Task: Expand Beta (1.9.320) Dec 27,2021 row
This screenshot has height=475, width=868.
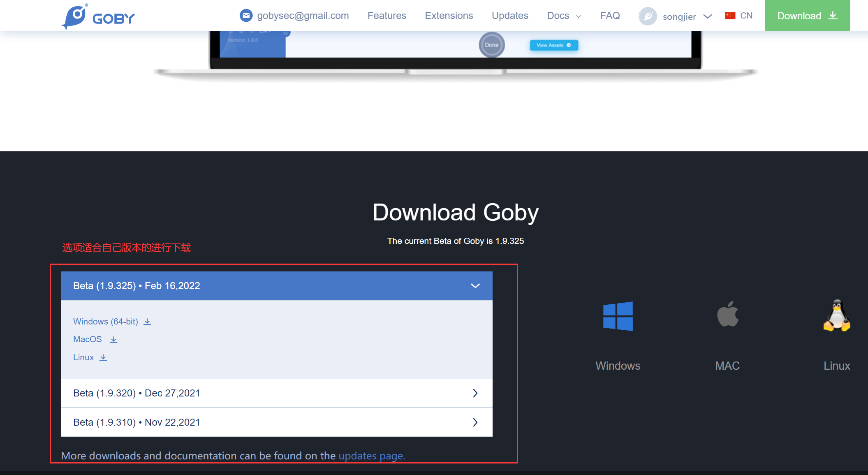Action: pos(475,393)
